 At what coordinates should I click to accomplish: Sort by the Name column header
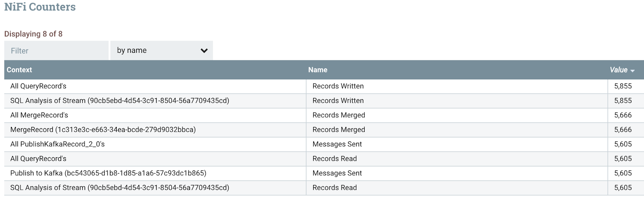coord(318,70)
